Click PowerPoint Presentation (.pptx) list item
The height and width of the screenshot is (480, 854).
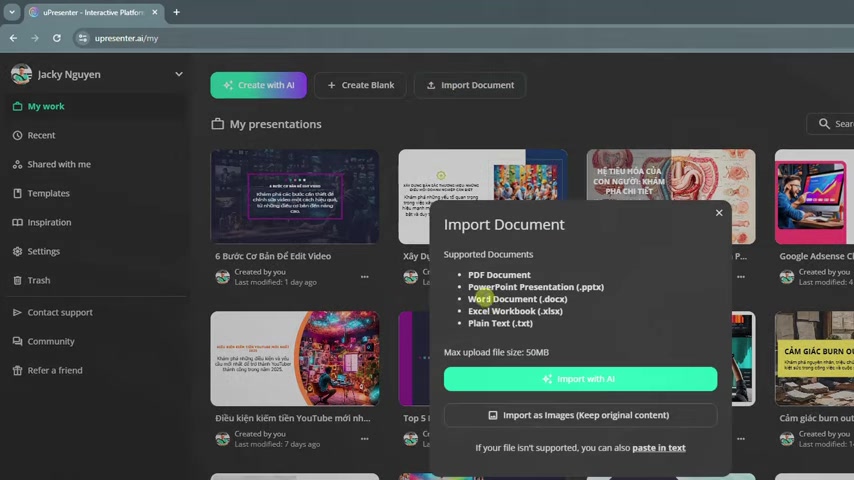pos(536,287)
